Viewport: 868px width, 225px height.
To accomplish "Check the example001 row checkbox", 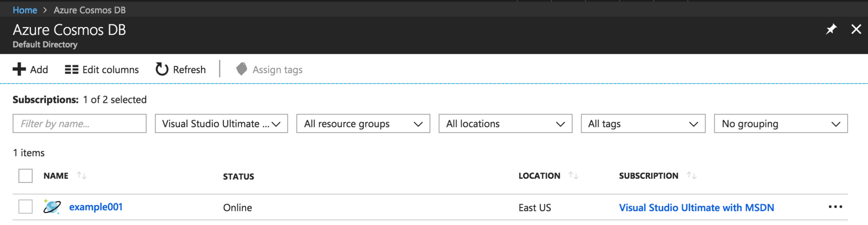I will click(26, 207).
